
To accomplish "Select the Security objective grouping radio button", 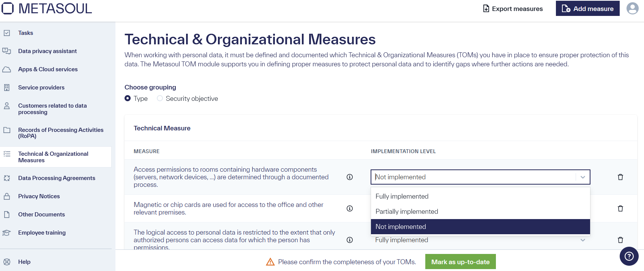I will 160,98.
